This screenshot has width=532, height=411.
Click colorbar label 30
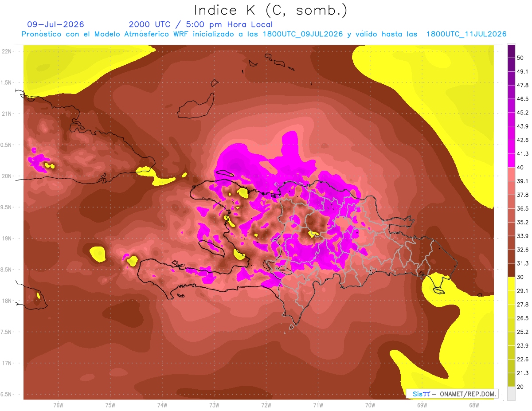click(x=521, y=277)
